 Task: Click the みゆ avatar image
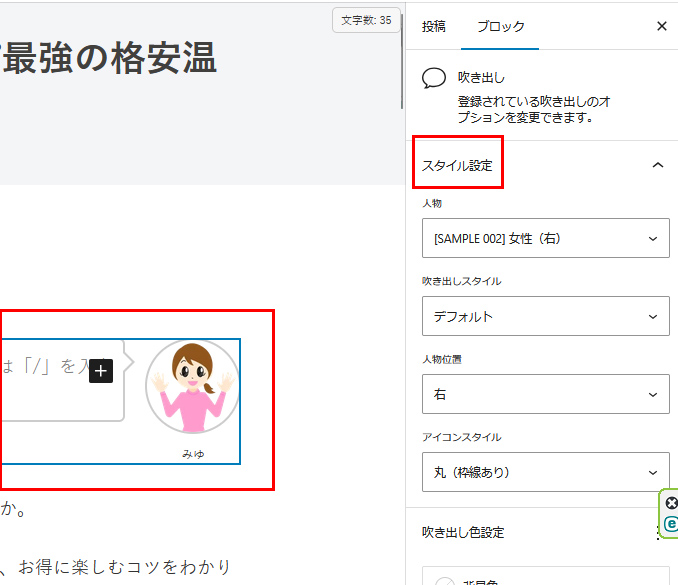(x=192, y=386)
